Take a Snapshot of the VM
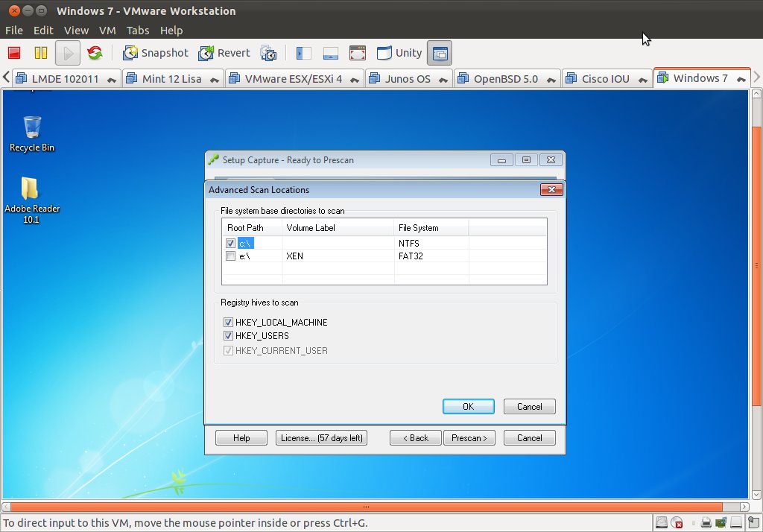 155,53
